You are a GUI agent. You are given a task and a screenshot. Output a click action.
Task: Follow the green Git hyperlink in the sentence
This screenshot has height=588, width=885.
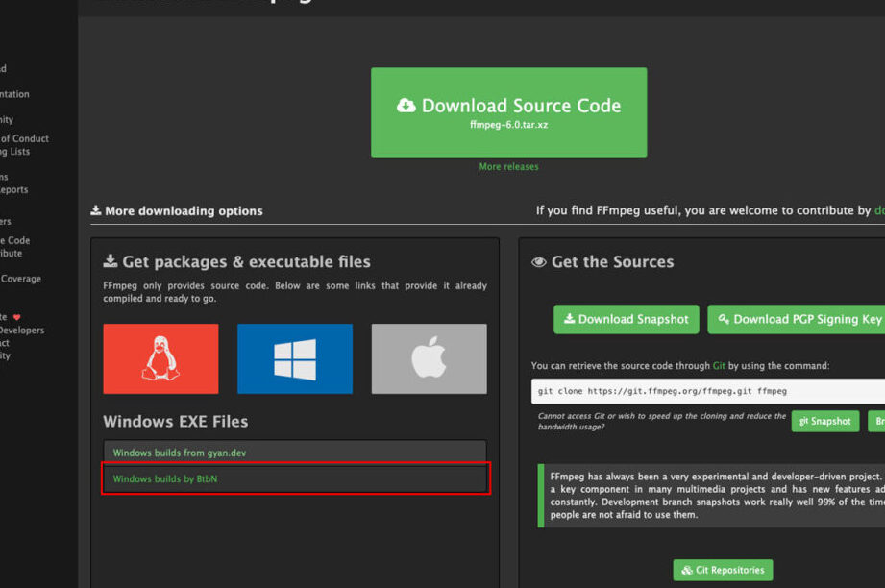click(718, 366)
